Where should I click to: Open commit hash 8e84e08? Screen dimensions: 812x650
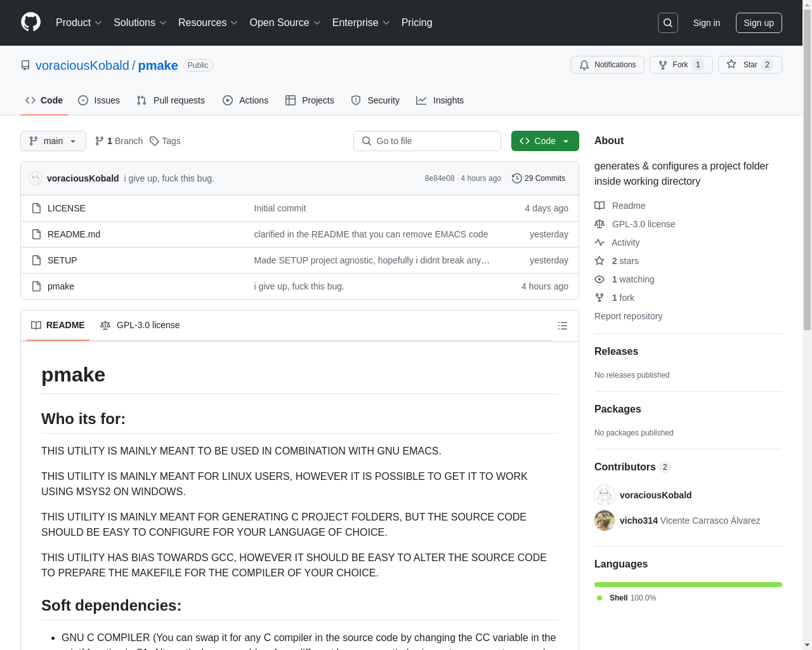pyautogui.click(x=440, y=178)
